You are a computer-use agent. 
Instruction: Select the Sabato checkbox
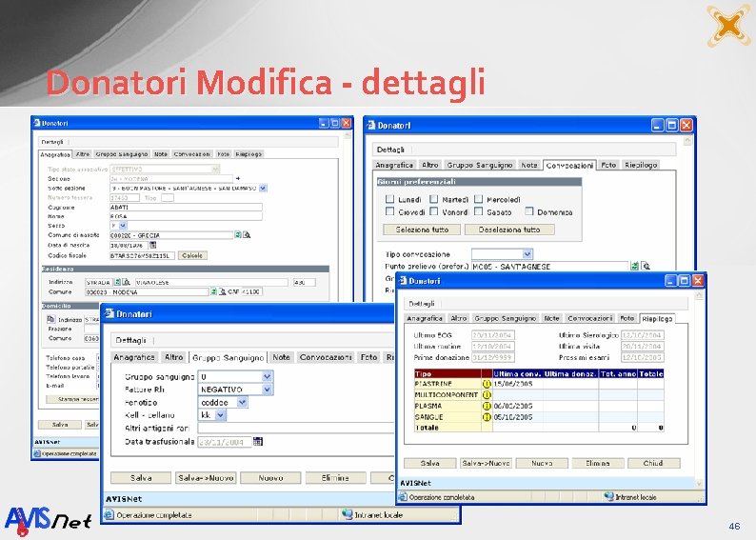point(478,211)
